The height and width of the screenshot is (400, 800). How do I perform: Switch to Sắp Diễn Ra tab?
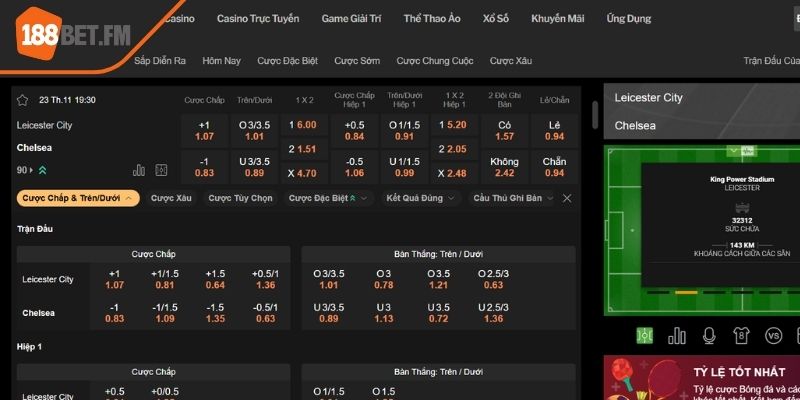tap(160, 61)
